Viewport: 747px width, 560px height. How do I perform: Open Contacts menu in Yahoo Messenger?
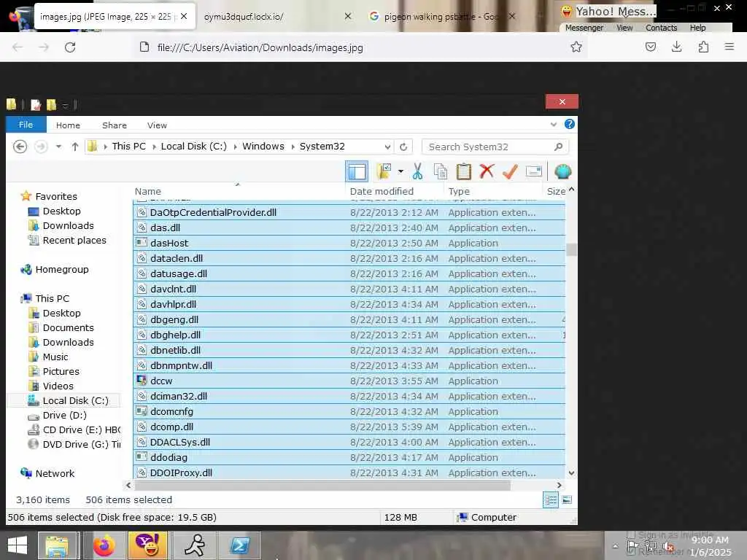point(661,28)
